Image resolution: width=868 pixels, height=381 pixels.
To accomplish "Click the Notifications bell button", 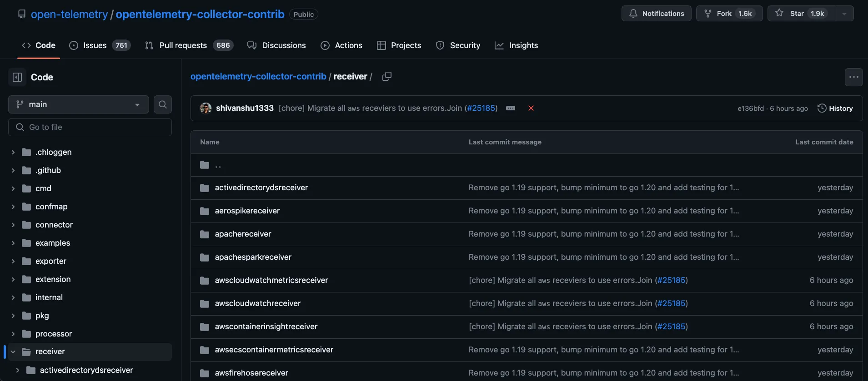I will [656, 14].
